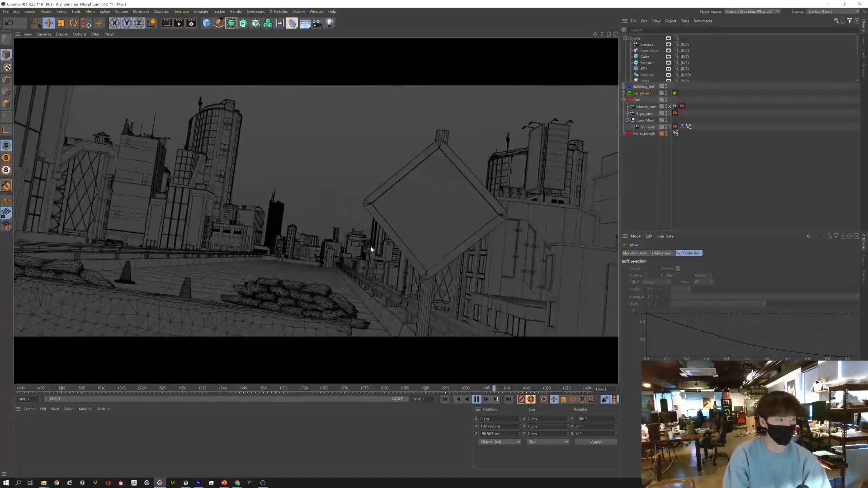The width and height of the screenshot is (868, 488).
Task: Expand the Building_Set object tree
Action: pyautogui.click(x=624, y=86)
